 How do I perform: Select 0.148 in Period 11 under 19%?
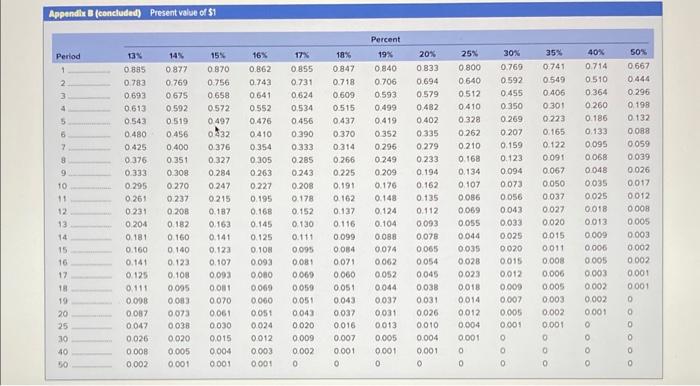pos(386,198)
